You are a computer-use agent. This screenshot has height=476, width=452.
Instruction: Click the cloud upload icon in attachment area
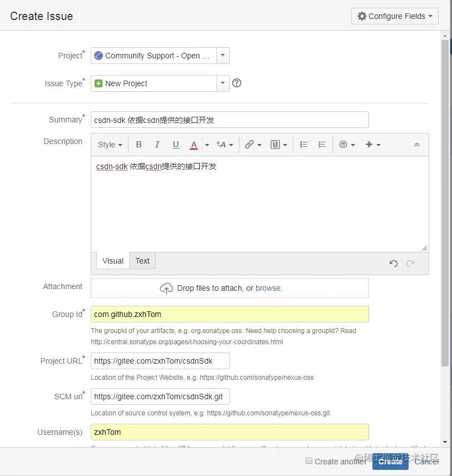point(166,288)
